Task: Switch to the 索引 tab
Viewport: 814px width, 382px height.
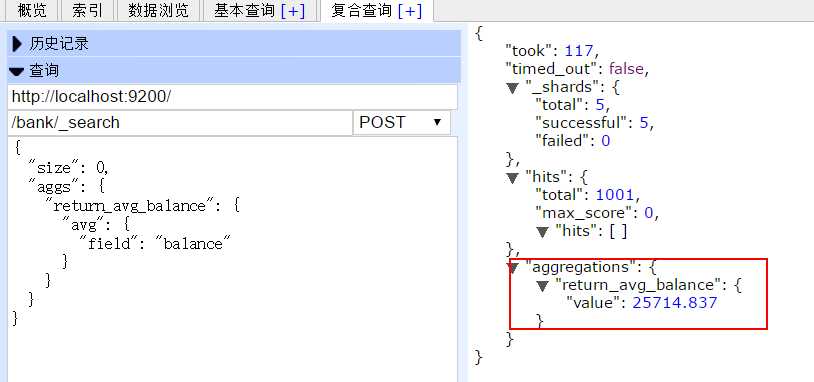Action: pos(87,10)
